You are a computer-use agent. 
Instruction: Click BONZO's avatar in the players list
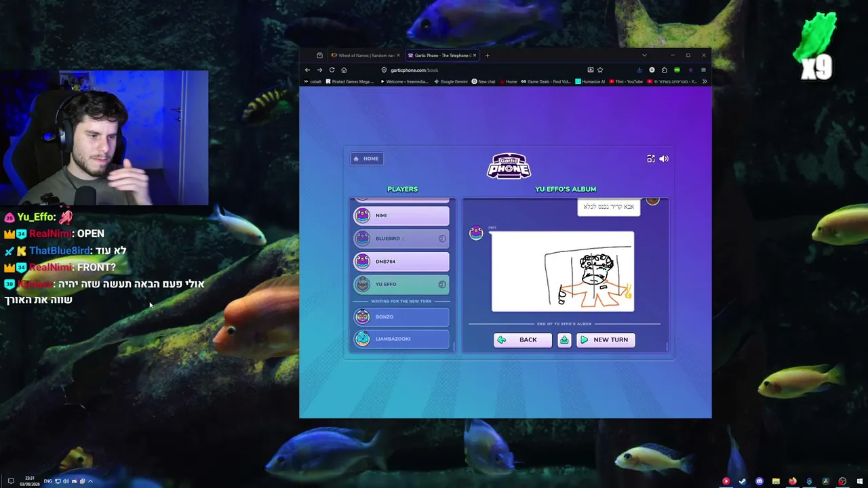(363, 317)
